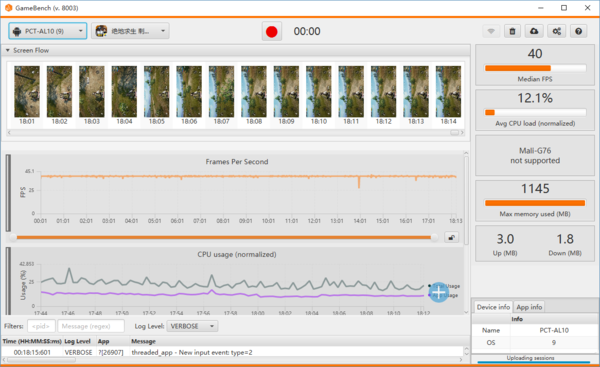This screenshot has height=367, width=600.
Task: Open settings via the gears icon
Action: (557, 31)
